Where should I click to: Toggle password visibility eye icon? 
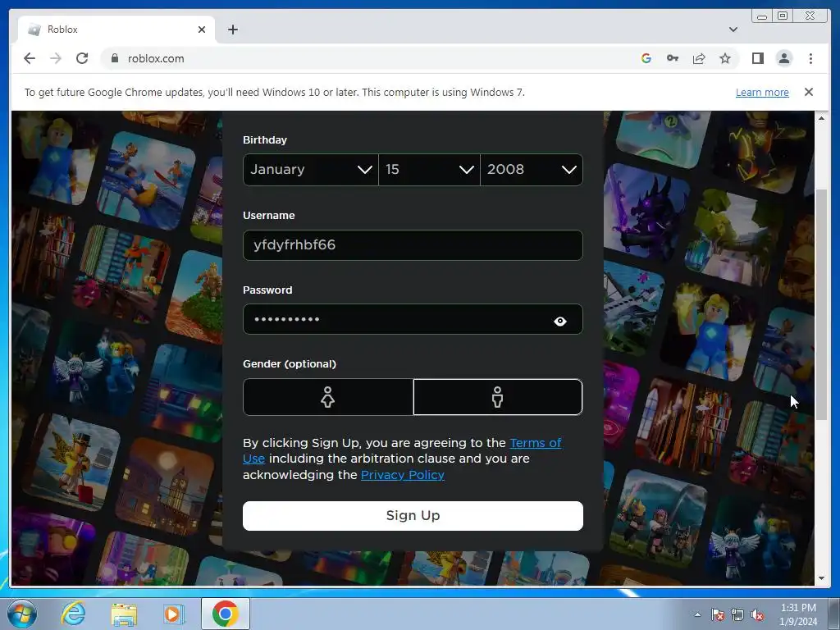coord(559,322)
